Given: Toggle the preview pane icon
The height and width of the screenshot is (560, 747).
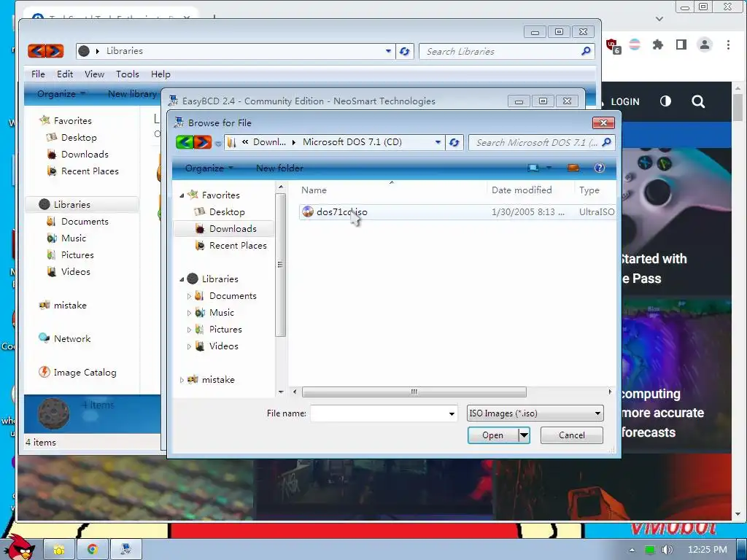Looking at the screenshot, I should (573, 168).
